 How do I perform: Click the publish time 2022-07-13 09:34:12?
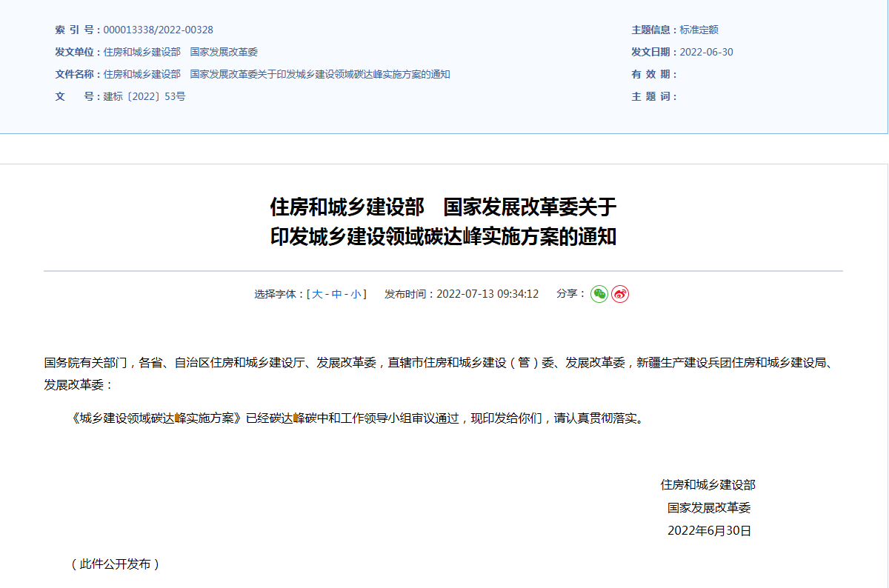pyautogui.click(x=487, y=294)
